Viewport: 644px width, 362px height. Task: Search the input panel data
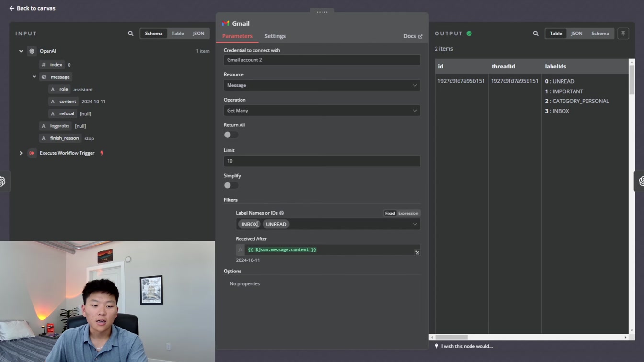click(x=130, y=34)
